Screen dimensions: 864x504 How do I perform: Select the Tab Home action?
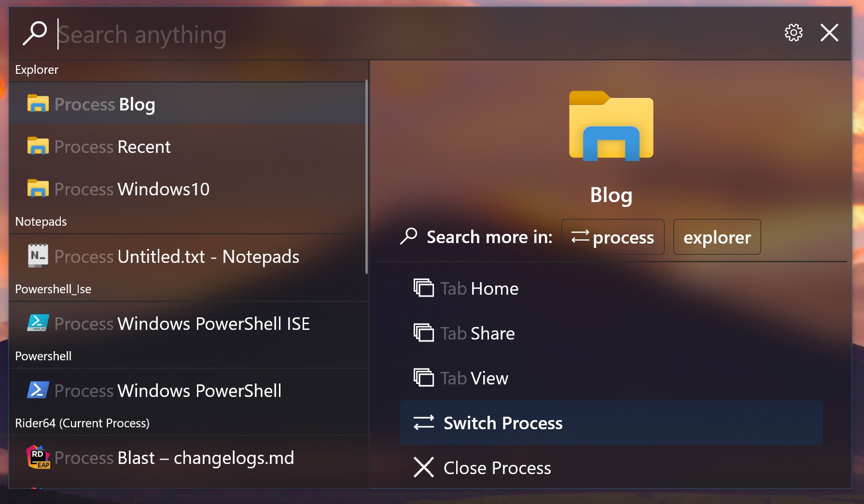tap(478, 288)
